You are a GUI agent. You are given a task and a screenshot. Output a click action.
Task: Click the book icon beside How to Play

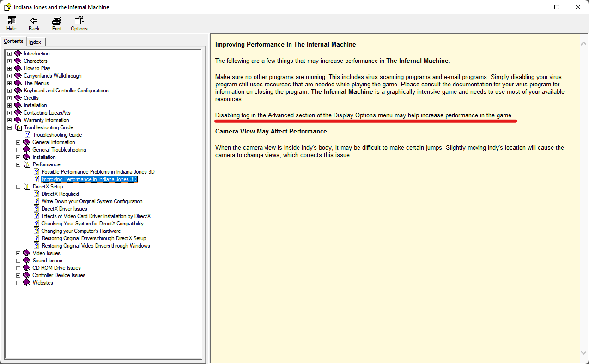[x=18, y=68]
